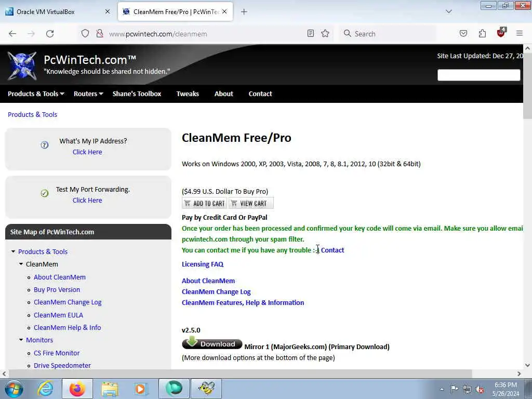The image size is (532, 399).
Task: Collapse the Monitors tree node
Action: (x=21, y=340)
